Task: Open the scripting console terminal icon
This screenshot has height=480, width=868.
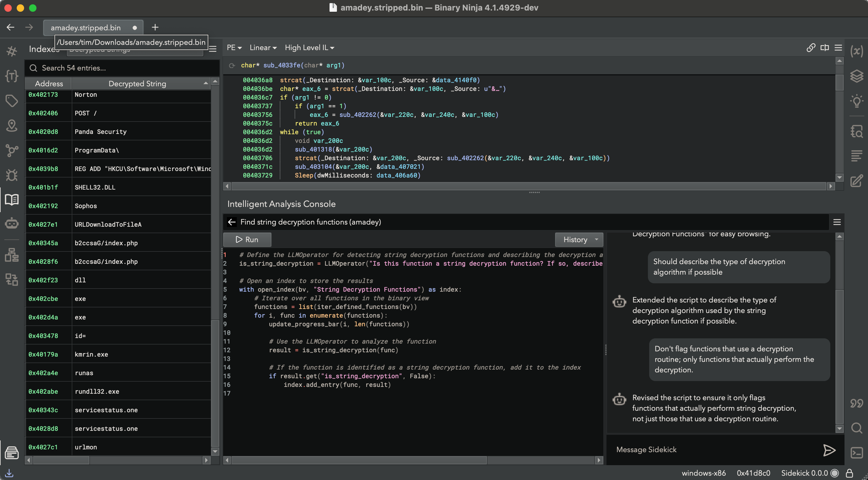Action: tap(856, 453)
